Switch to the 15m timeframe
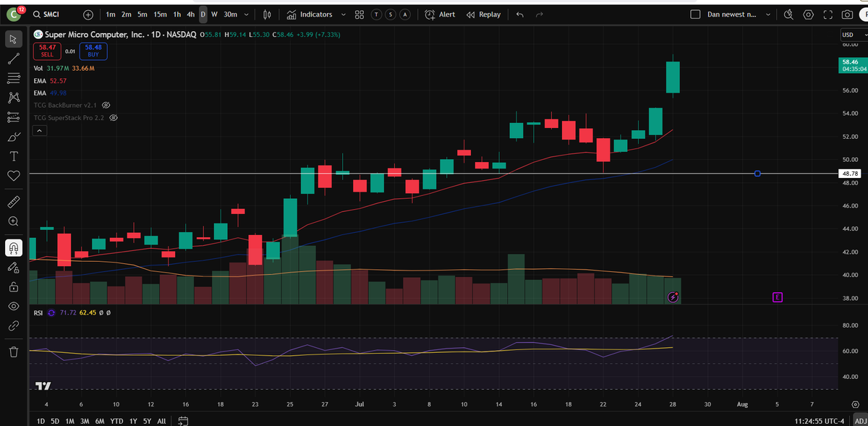 [x=160, y=14]
